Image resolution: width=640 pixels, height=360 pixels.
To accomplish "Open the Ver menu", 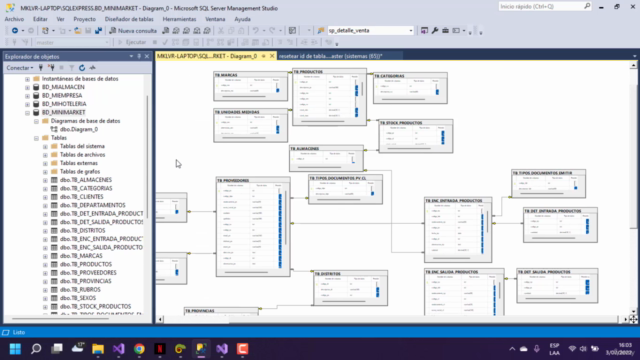I will (60, 19).
